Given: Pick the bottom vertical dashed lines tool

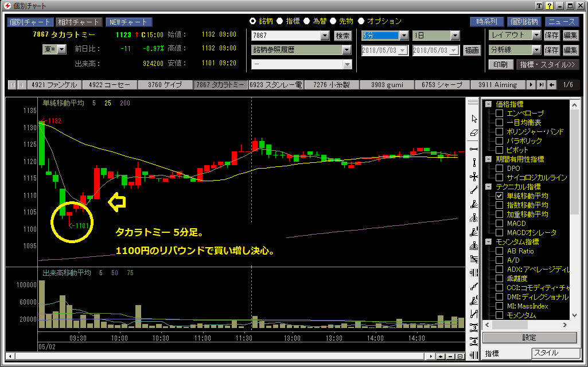Looking at the screenshot, I should coord(474,355).
